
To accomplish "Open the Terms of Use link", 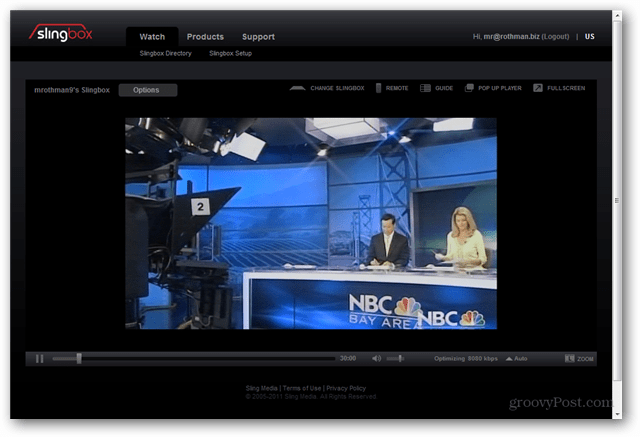I will [x=302, y=388].
